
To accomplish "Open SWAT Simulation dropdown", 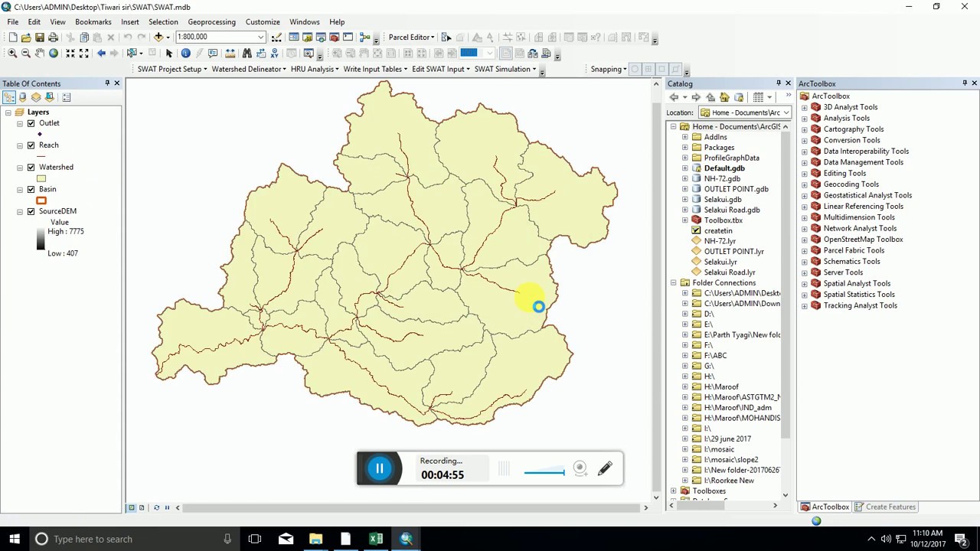I will point(505,69).
